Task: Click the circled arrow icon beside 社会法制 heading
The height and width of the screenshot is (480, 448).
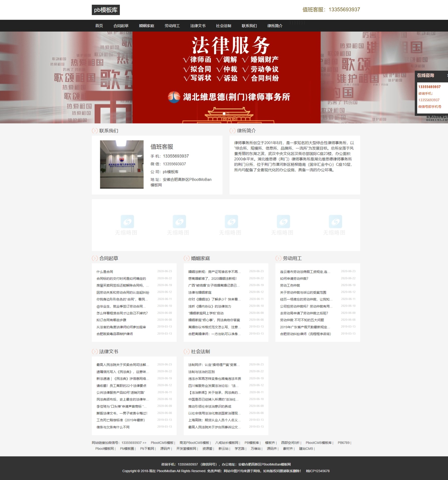Action: tap(187, 351)
